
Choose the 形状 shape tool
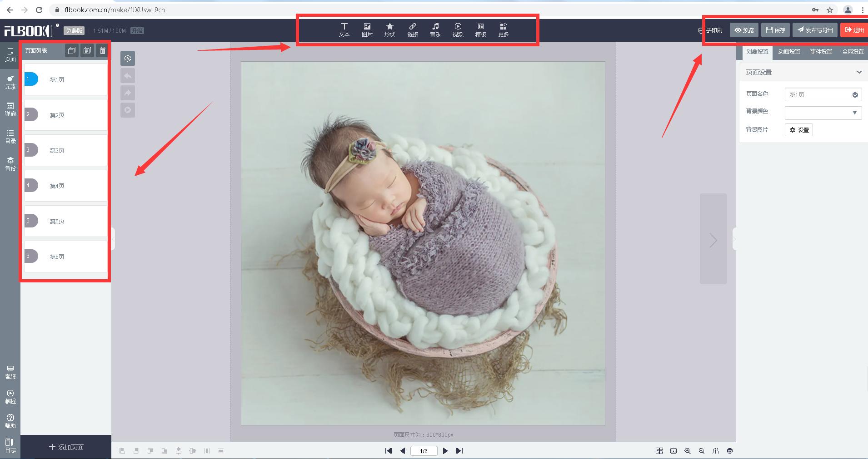pyautogui.click(x=389, y=30)
